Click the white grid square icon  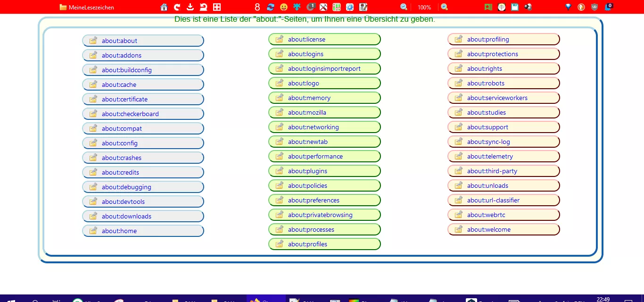click(217, 7)
